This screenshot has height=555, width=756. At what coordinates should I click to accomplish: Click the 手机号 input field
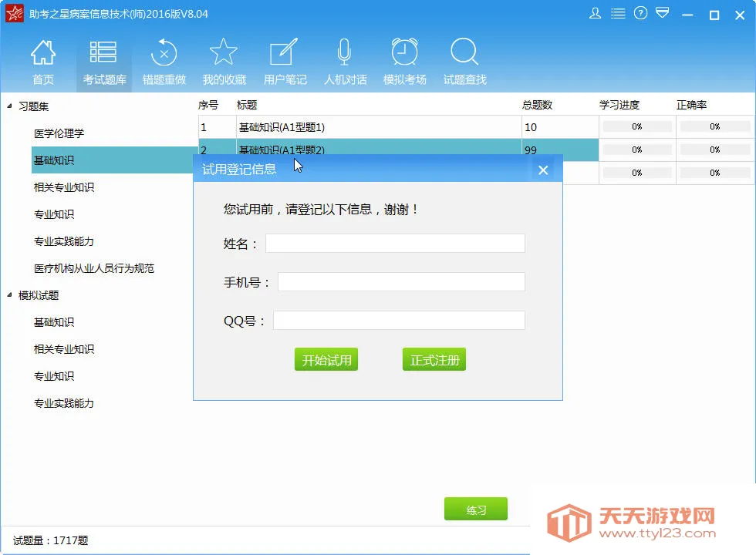(401, 282)
